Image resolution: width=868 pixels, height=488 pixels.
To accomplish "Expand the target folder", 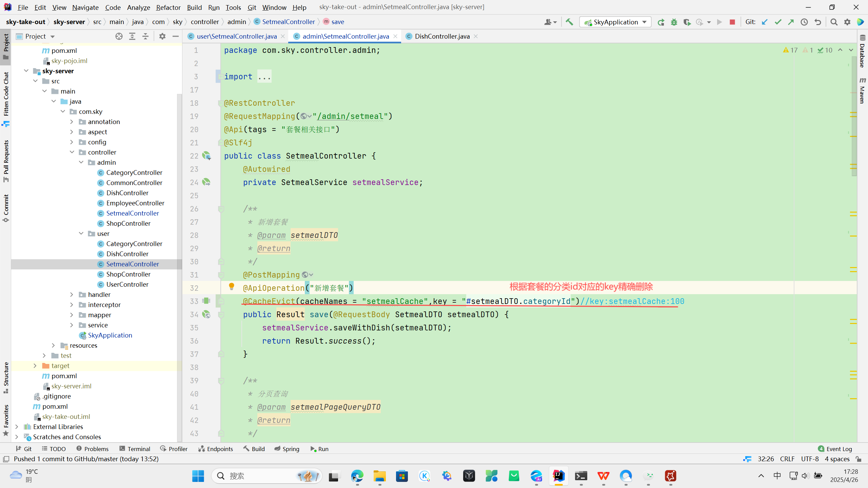I will (35, 366).
